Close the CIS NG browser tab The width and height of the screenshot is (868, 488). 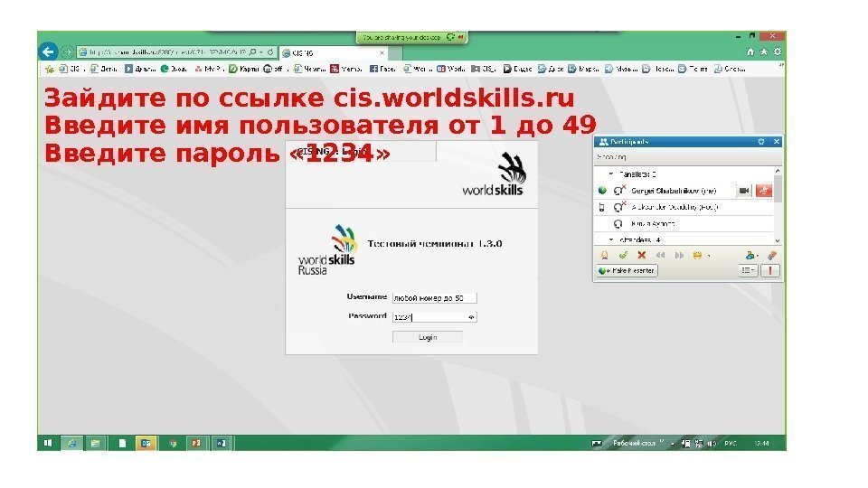pyautogui.click(x=382, y=53)
